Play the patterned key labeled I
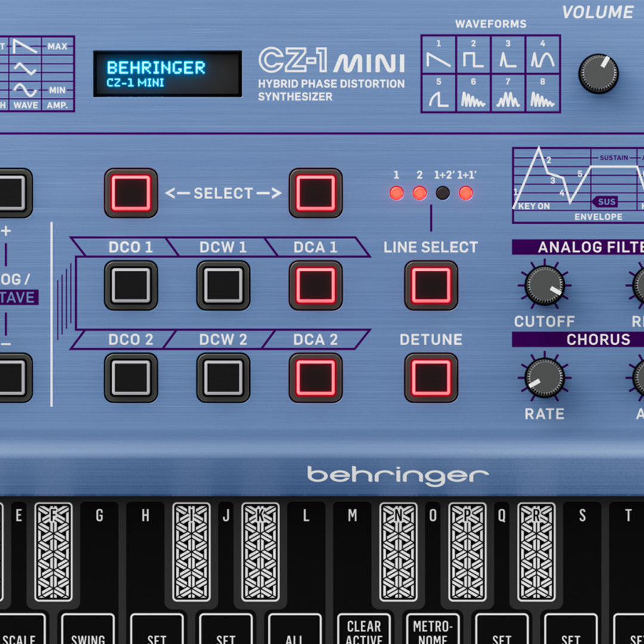 point(191,552)
